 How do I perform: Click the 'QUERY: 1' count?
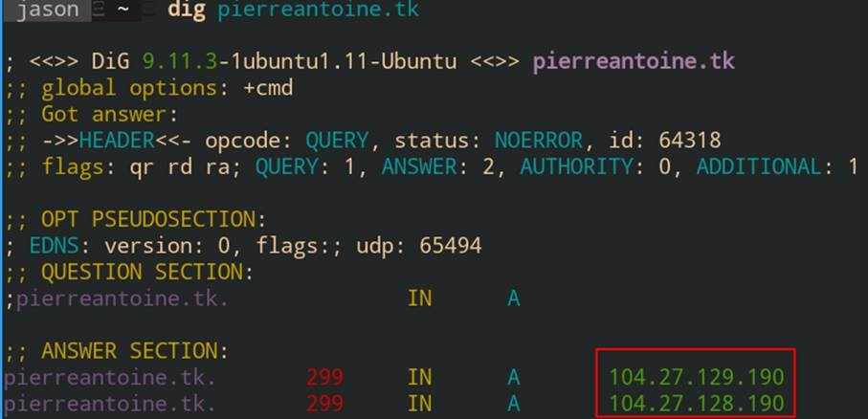(305, 167)
